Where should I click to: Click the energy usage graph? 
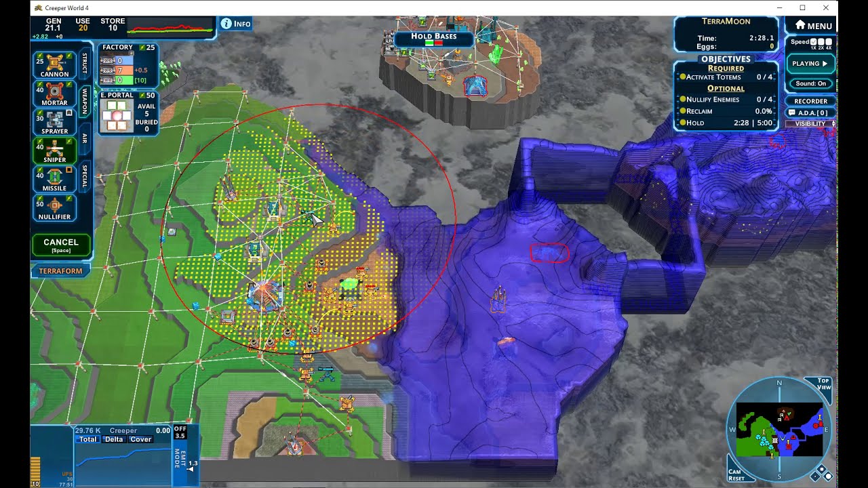170,28
